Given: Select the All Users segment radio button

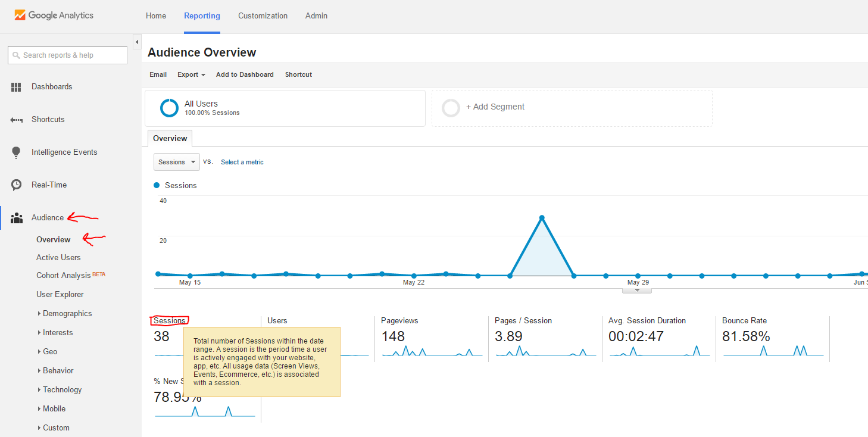Looking at the screenshot, I should tap(169, 108).
